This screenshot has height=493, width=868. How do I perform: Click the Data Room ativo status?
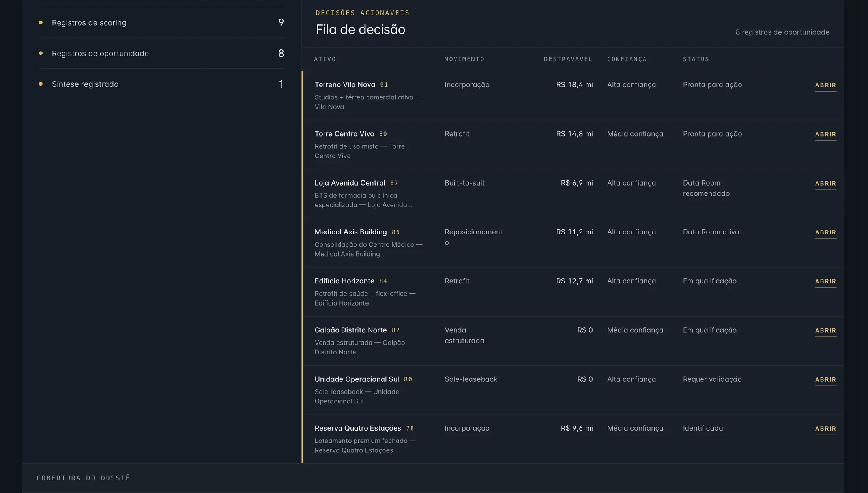pyautogui.click(x=711, y=232)
